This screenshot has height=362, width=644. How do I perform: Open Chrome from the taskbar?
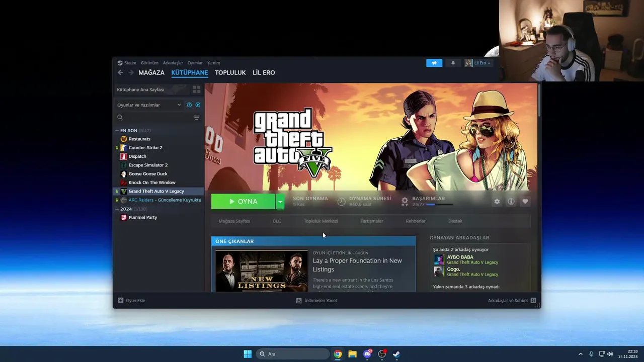point(338,354)
